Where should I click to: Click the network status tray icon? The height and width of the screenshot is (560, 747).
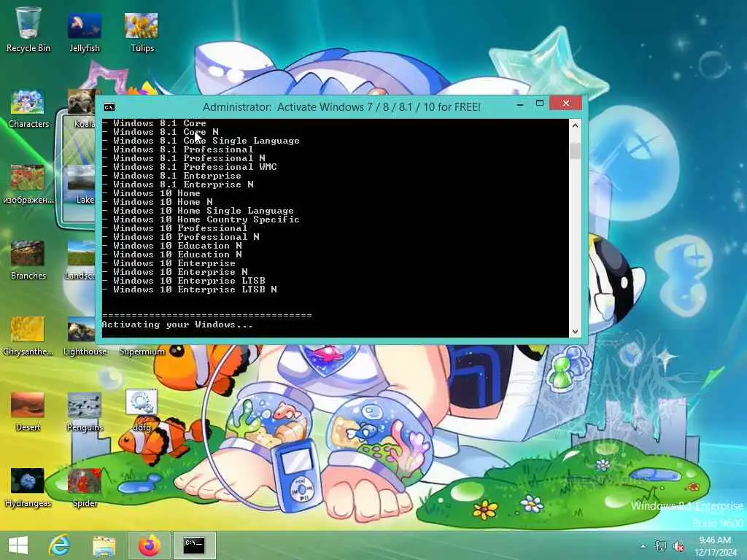pyautogui.click(x=660, y=546)
